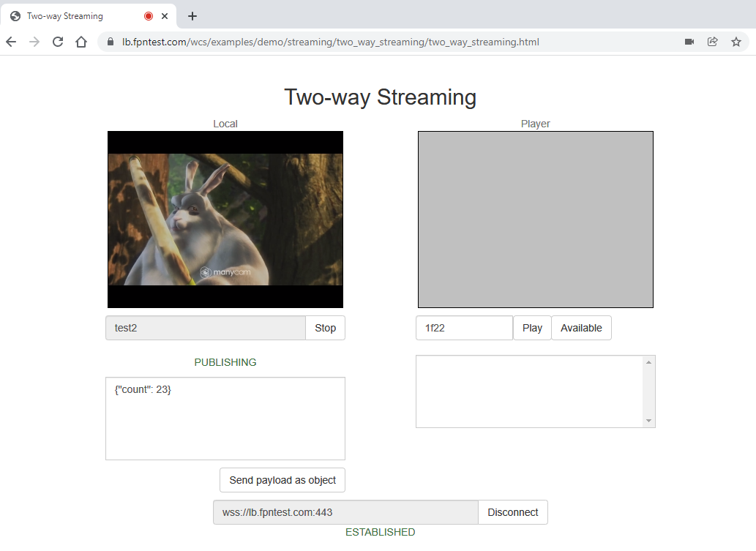This screenshot has width=756, height=551.
Task: Close the Two-way Streaming tab
Action: [165, 16]
